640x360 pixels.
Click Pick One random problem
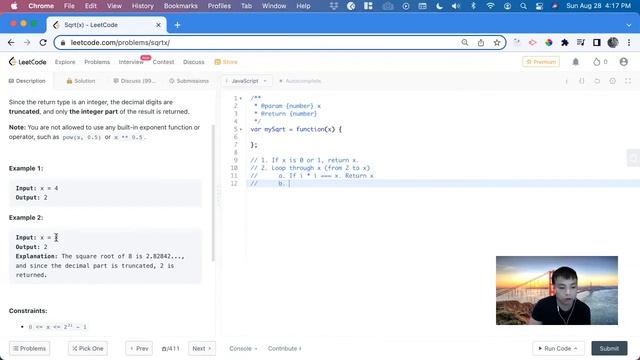pos(88,349)
